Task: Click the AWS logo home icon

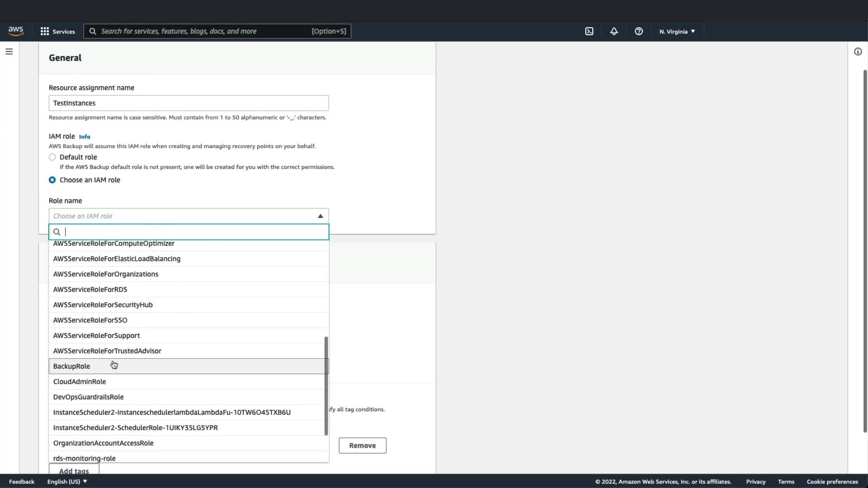Action: 16,31
